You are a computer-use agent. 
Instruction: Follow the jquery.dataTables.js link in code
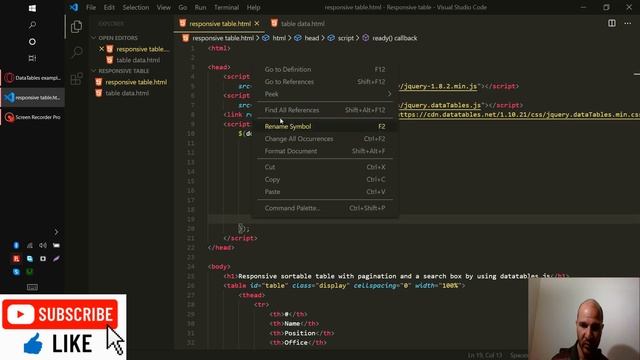click(440, 105)
